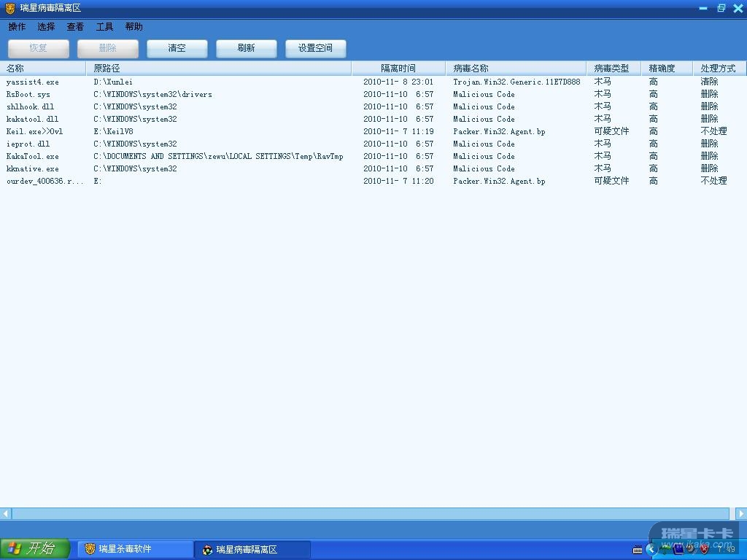Minimize the quarantine window
The height and width of the screenshot is (560, 747).
[703, 8]
